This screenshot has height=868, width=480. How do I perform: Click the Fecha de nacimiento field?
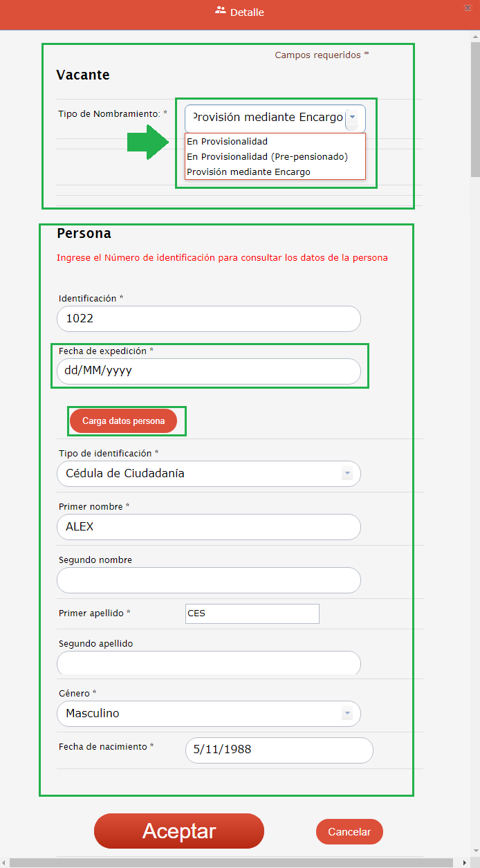coord(279,750)
